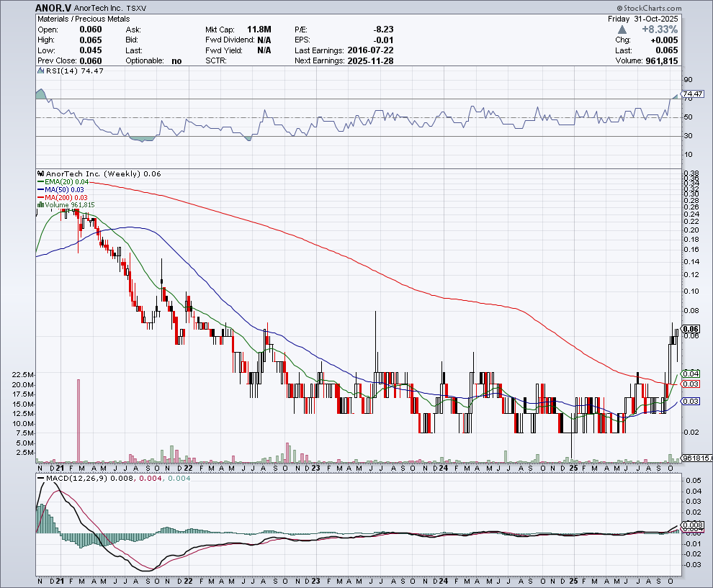Click the 22.5M volume axis label
The width and height of the screenshot is (713, 588).
(x=24, y=374)
